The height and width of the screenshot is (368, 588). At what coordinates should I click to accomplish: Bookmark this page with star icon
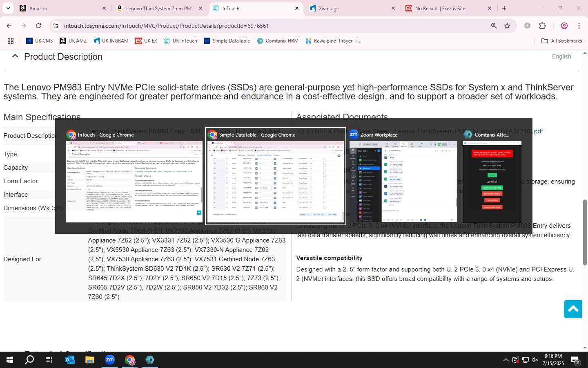(x=507, y=26)
